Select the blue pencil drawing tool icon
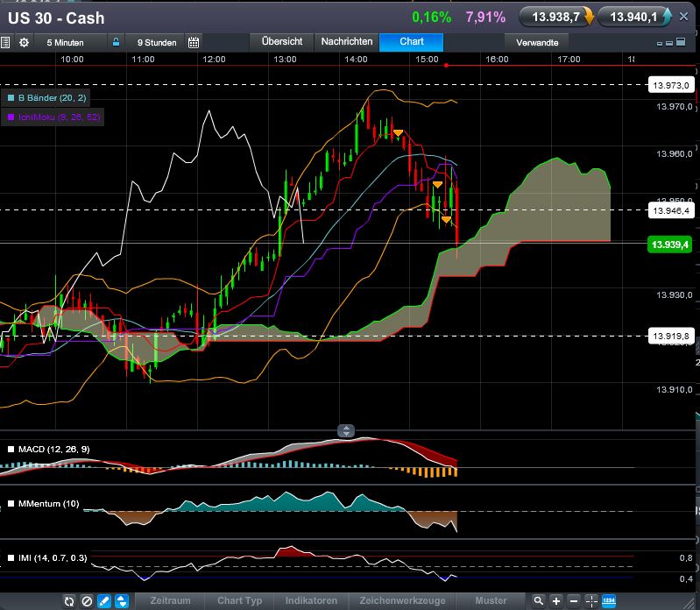This screenshot has height=610, width=700. pos(104,601)
